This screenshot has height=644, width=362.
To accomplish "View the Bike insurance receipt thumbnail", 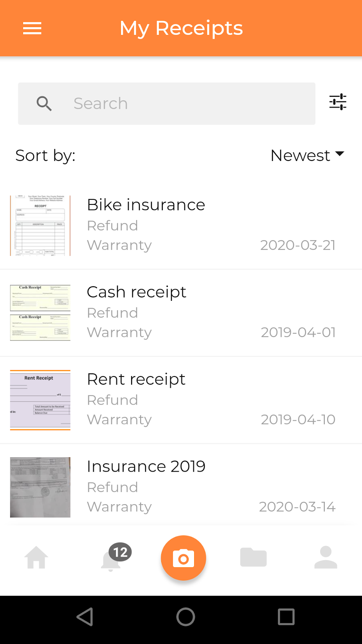I will pos(40,226).
